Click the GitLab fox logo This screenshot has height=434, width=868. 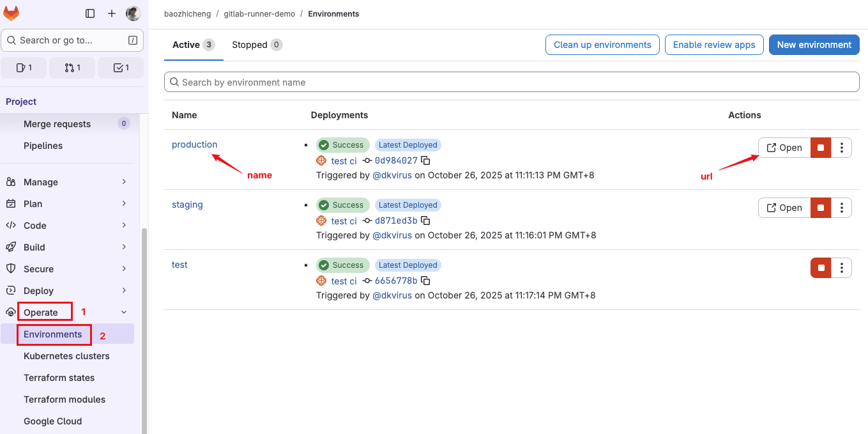[x=11, y=13]
